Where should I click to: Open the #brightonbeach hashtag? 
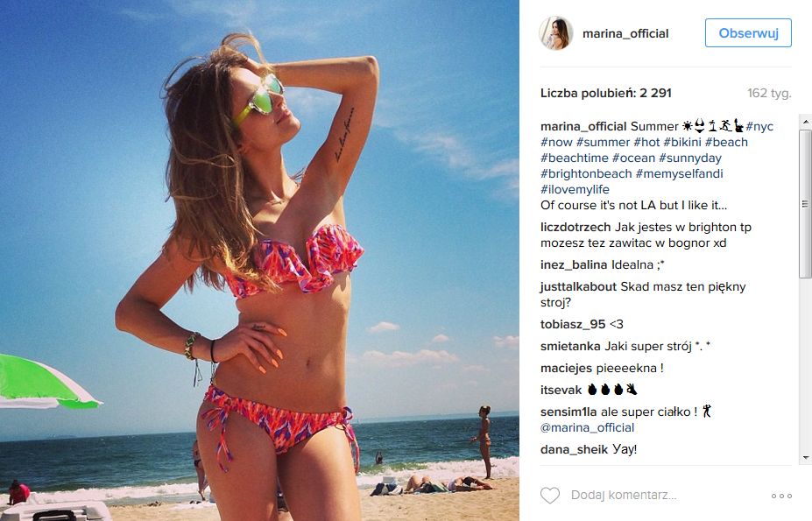(x=586, y=173)
